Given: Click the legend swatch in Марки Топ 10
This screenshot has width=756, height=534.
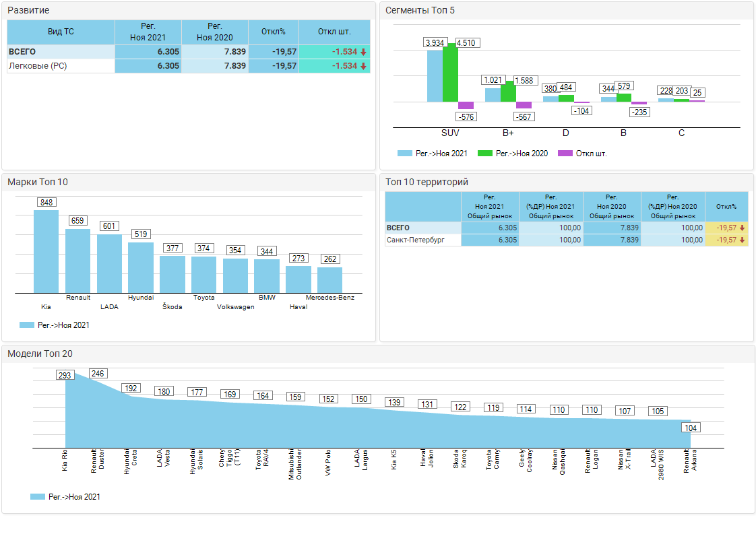Looking at the screenshot, I should click(27, 325).
